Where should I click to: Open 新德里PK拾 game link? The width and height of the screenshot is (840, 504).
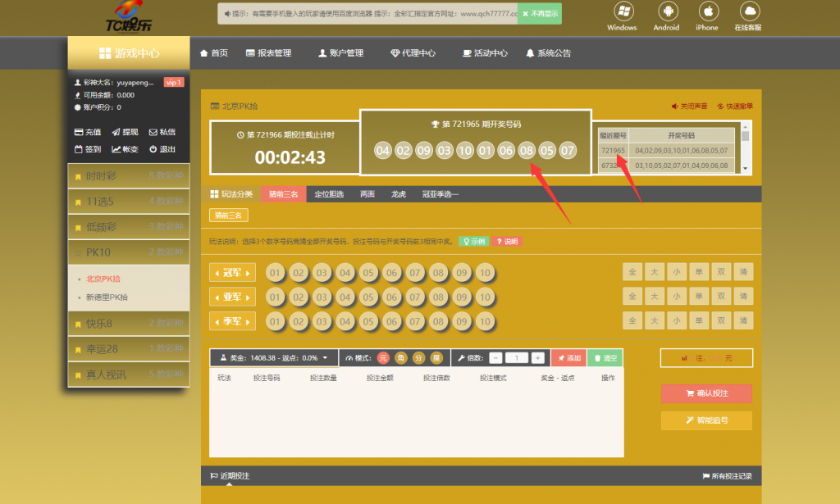pyautogui.click(x=107, y=297)
